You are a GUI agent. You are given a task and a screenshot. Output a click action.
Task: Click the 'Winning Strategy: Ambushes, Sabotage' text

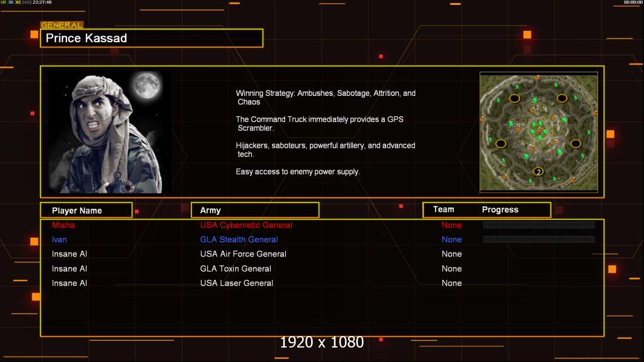325,98
